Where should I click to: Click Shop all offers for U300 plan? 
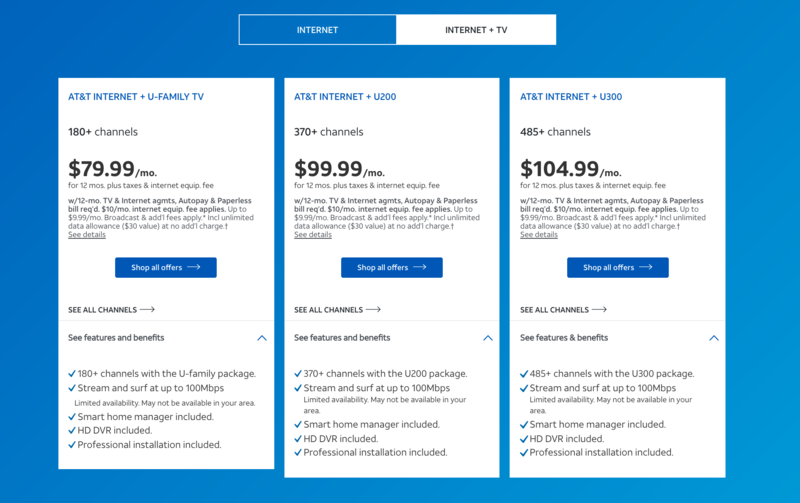pyautogui.click(x=618, y=268)
